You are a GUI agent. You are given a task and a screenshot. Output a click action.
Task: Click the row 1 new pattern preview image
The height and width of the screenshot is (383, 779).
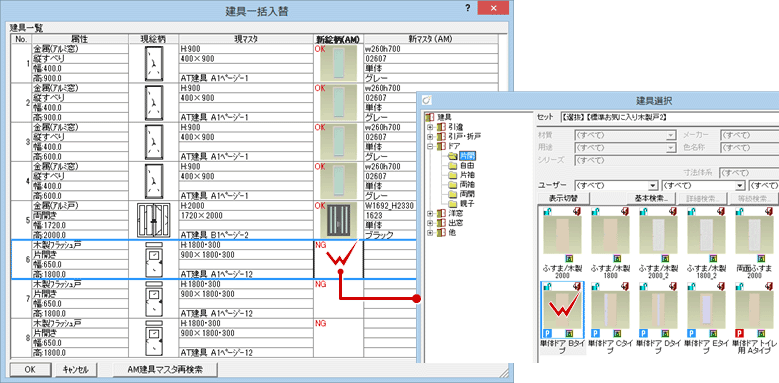click(338, 63)
